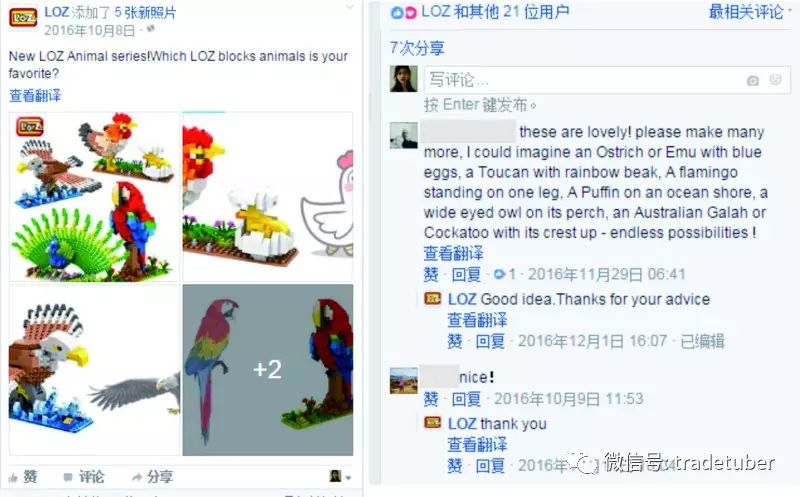
Task: Open the +2 more photos thumbnail
Action: [x=268, y=370]
